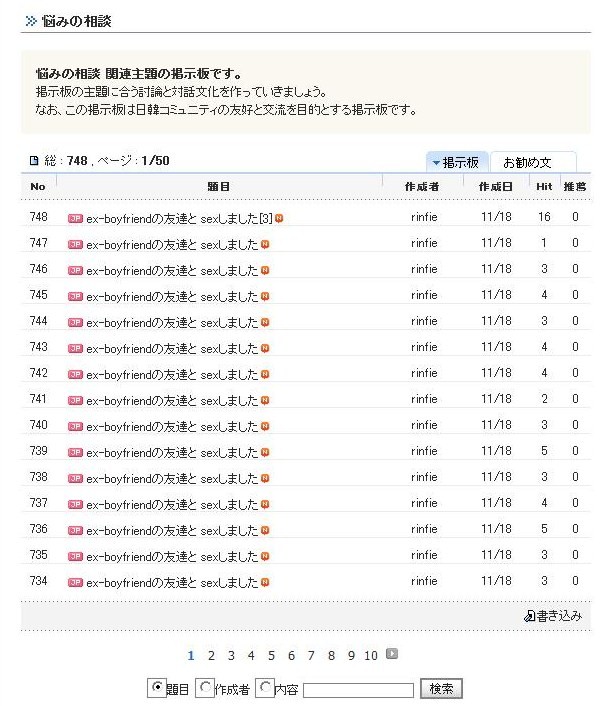Select the 作成者 search radio button
613x706 pixels.
pyautogui.click(x=205, y=688)
